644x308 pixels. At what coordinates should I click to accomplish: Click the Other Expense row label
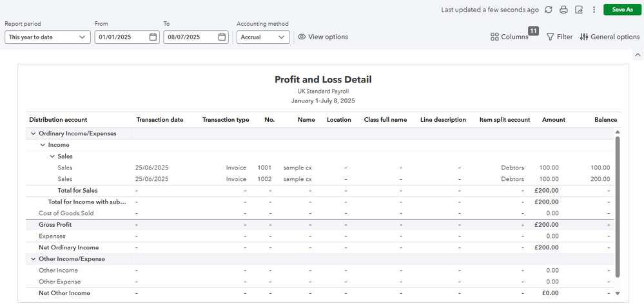pyautogui.click(x=59, y=282)
